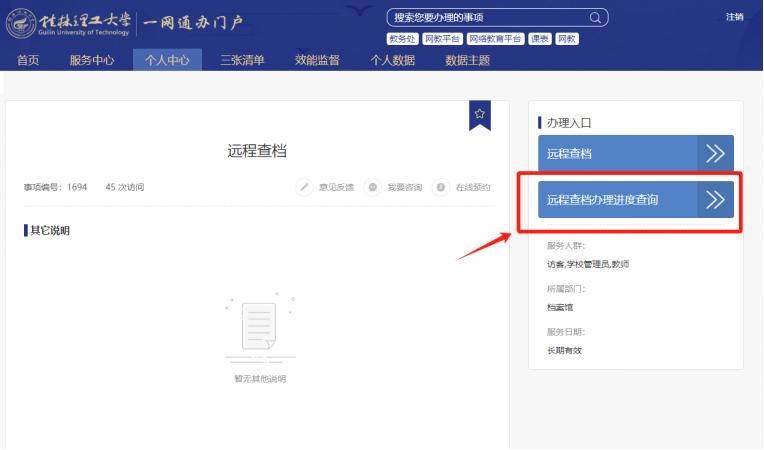This screenshot has width=764, height=450.
Task: Switch to the 效能监督 tab
Action: tap(317, 60)
